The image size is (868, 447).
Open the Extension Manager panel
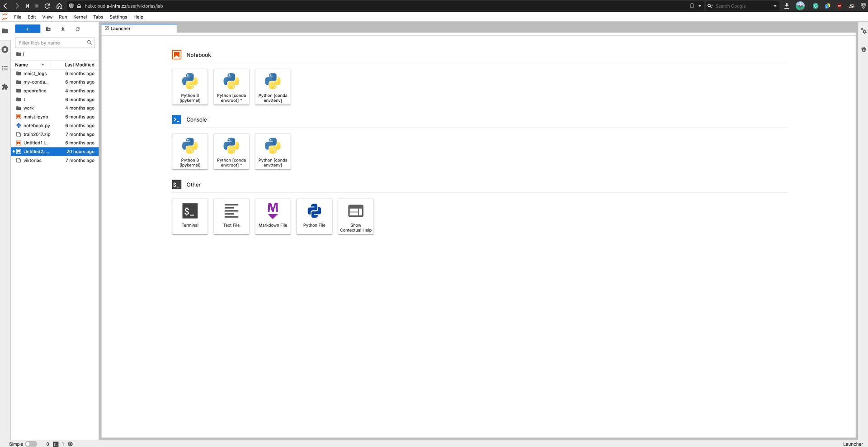(x=5, y=87)
